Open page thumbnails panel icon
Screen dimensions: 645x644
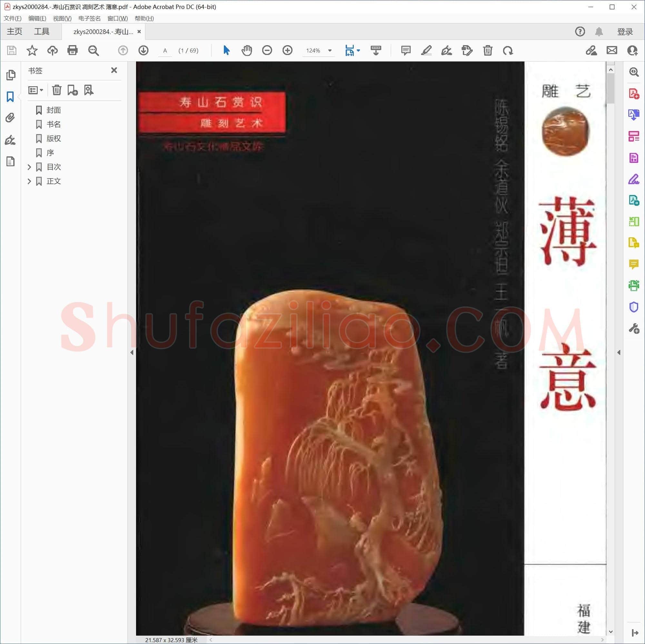(x=10, y=75)
